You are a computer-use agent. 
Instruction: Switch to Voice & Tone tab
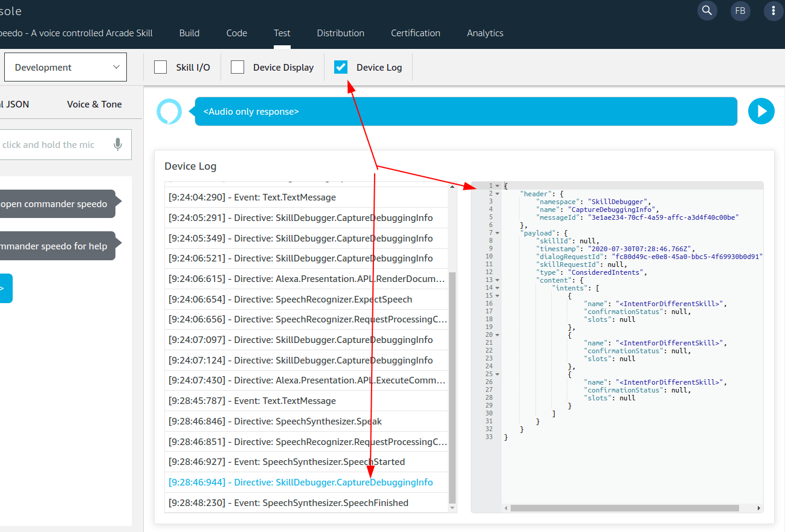point(94,104)
